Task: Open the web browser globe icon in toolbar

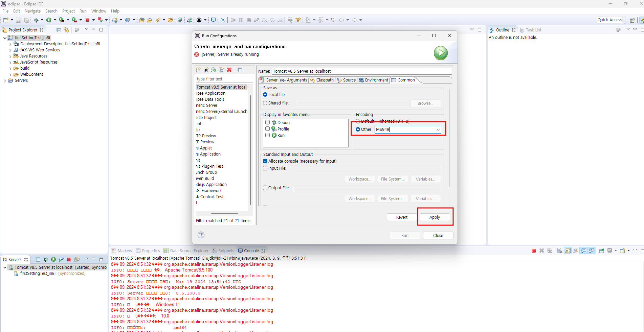Action: point(180,20)
